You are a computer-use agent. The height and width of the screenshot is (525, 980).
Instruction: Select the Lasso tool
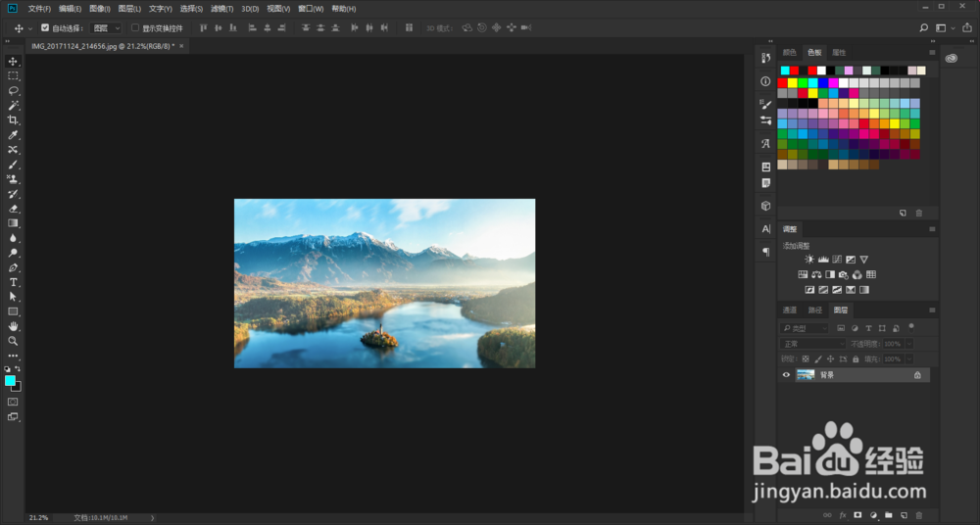13,91
